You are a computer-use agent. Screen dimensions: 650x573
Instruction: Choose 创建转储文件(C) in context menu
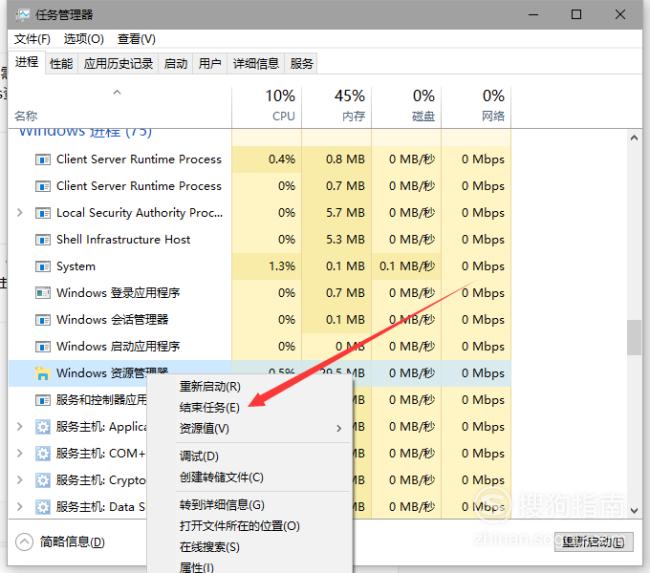(x=221, y=477)
